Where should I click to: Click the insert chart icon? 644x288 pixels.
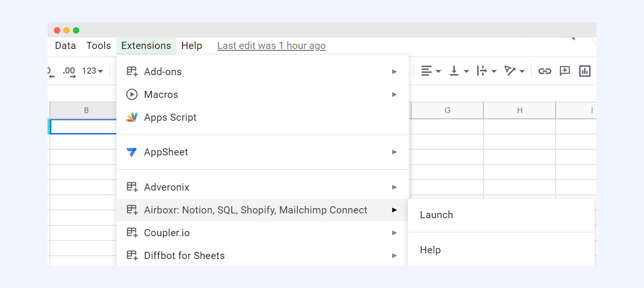pyautogui.click(x=585, y=71)
